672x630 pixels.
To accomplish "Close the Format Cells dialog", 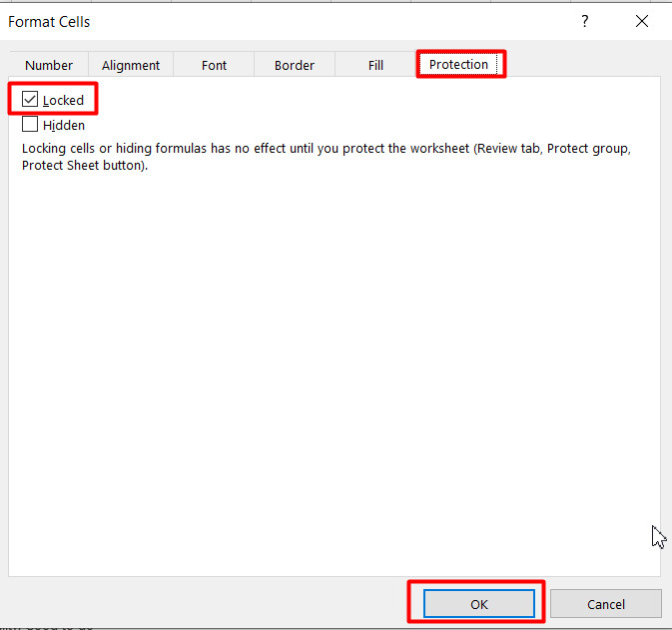I will point(642,21).
